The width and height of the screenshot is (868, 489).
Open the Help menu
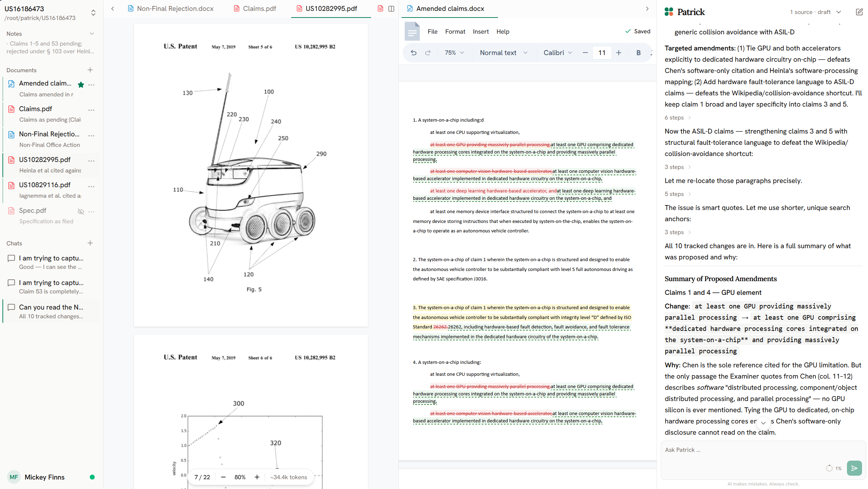tap(503, 32)
